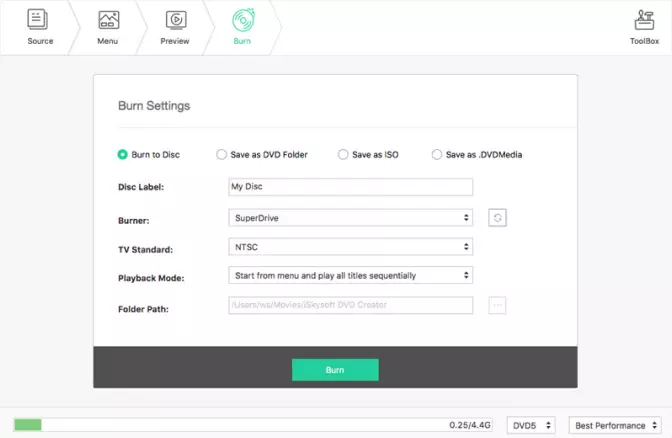The height and width of the screenshot is (438, 672).
Task: Open the ToolBox icon
Action: 644,20
